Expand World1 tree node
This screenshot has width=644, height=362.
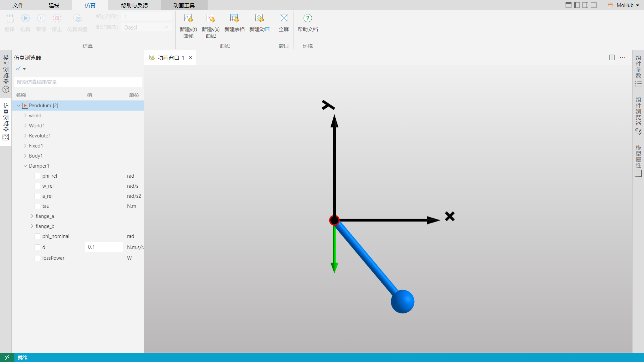25,126
